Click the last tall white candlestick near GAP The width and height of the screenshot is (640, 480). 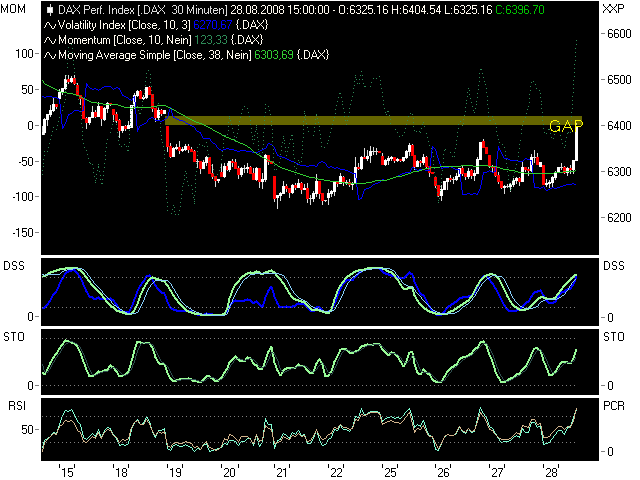576,142
